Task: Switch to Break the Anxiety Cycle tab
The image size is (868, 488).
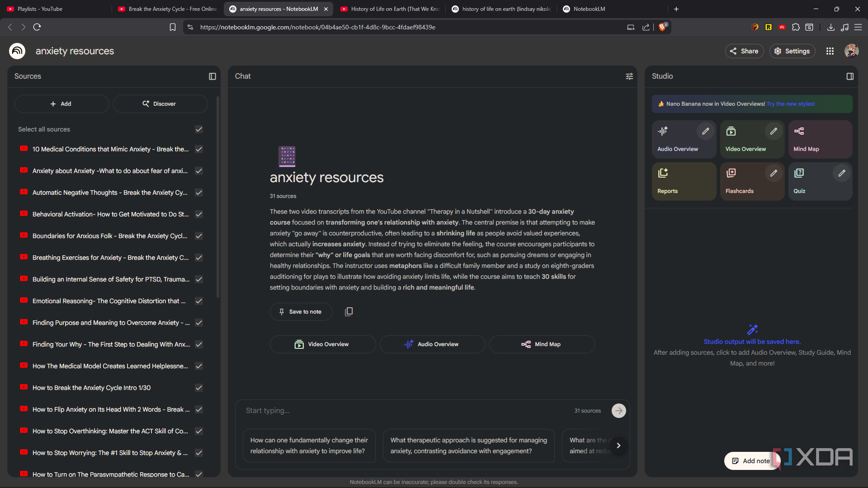Action: coord(167,9)
